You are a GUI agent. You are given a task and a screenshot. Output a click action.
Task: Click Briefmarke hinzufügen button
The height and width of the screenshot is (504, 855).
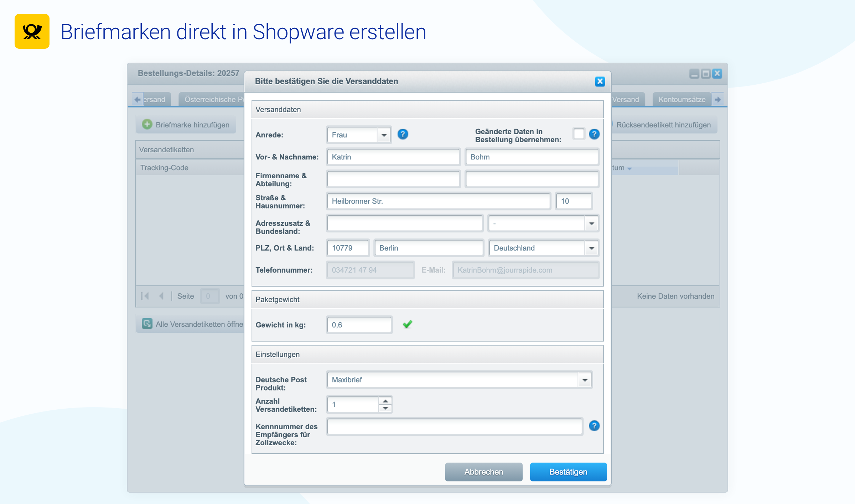186,125
